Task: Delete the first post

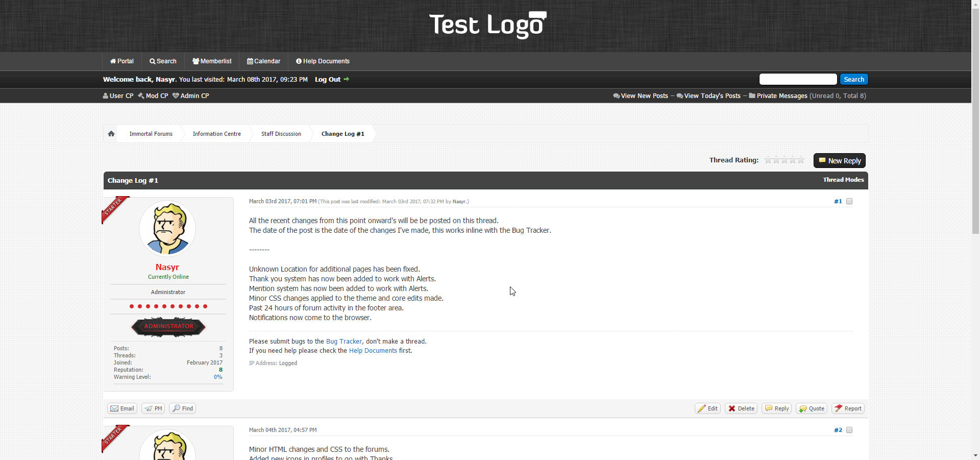Action: [x=741, y=408]
